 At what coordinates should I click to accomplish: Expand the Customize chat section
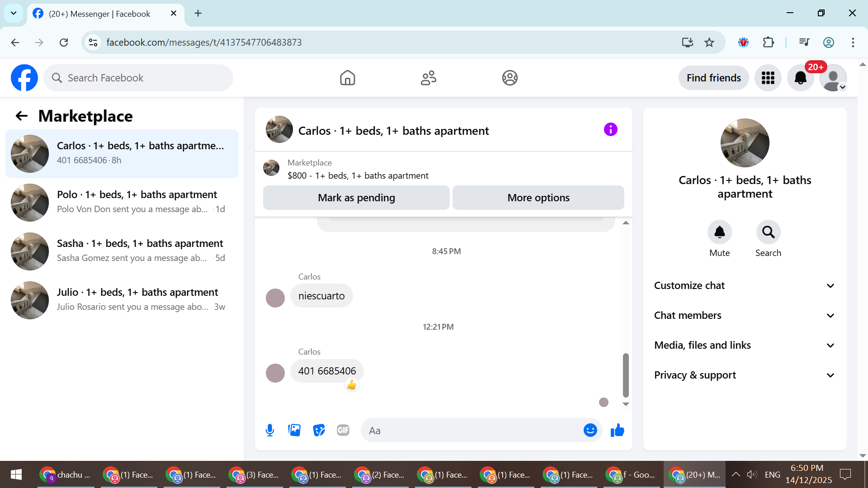745,285
